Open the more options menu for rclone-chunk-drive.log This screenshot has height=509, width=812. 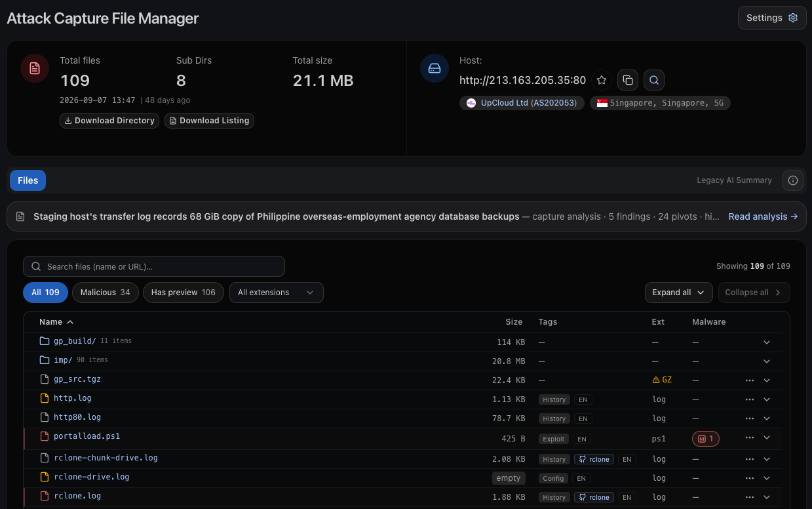click(750, 459)
